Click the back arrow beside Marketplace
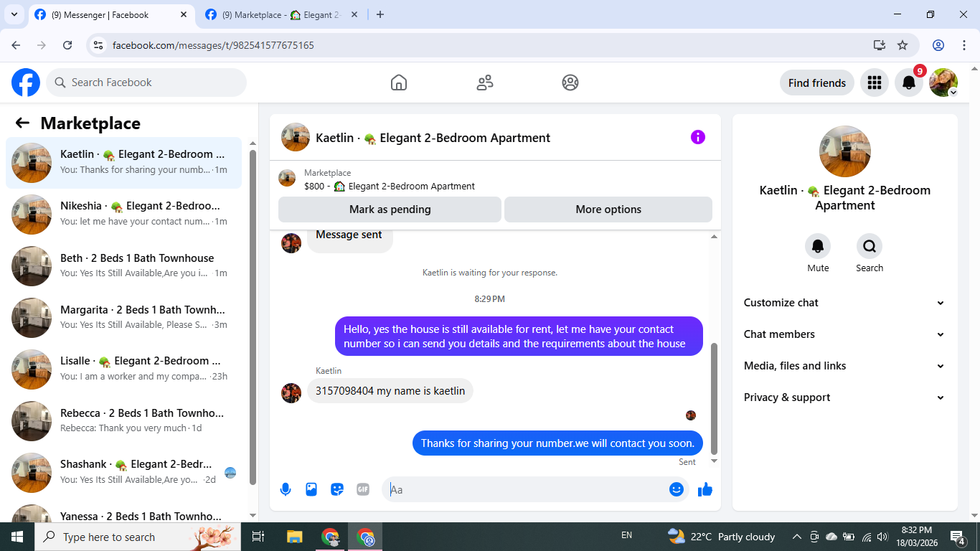 22,123
